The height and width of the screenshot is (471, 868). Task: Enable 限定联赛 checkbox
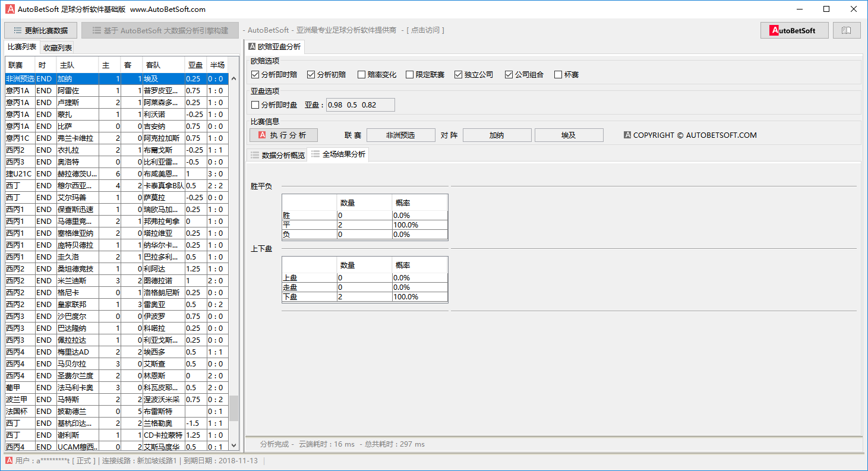click(425, 75)
